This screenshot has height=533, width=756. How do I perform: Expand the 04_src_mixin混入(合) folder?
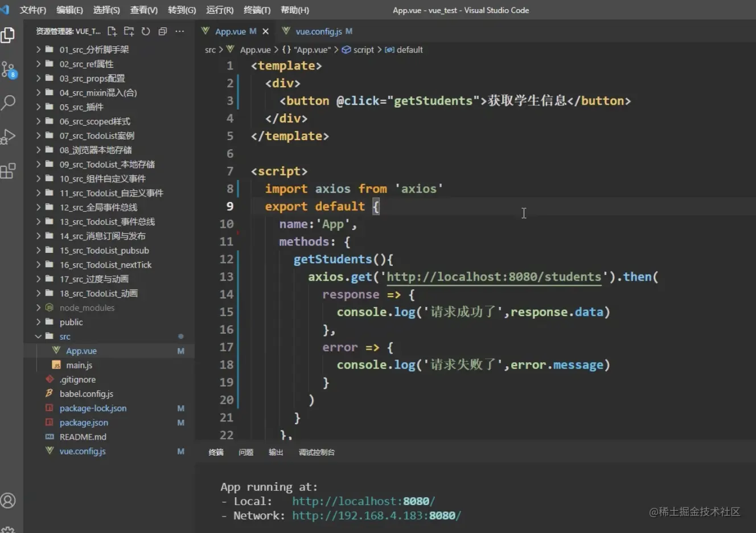(x=38, y=92)
